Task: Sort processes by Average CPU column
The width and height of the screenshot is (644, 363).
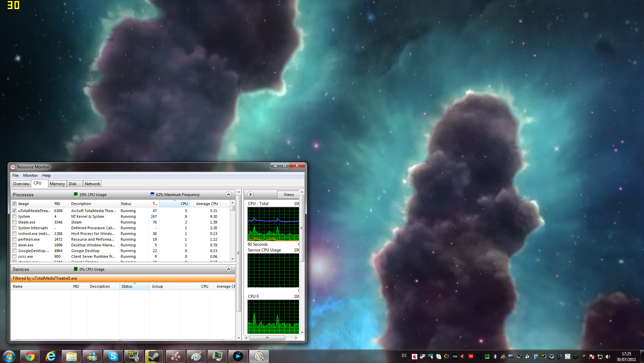Action: (207, 204)
